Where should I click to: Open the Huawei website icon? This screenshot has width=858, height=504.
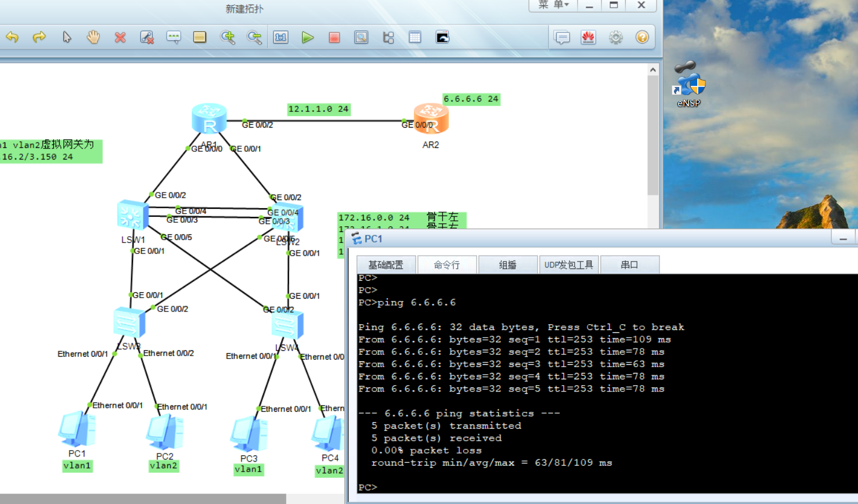[x=589, y=38]
